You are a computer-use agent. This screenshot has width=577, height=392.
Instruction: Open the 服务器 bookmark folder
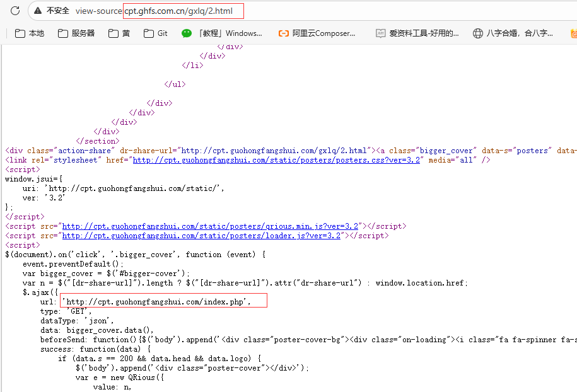coord(76,33)
